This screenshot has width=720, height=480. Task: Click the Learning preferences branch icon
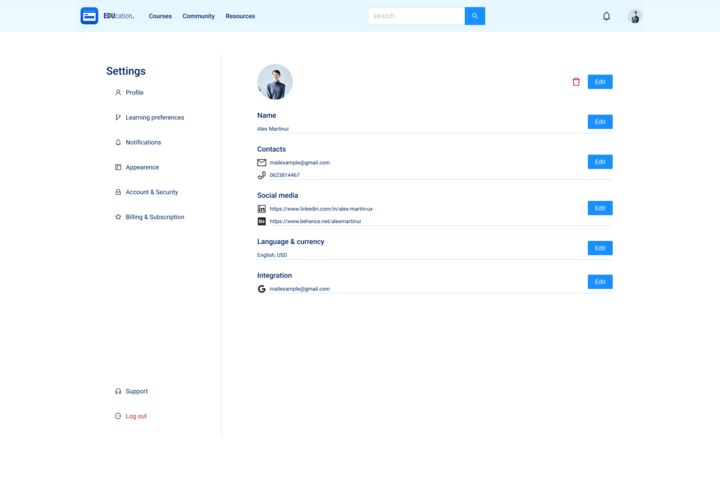pyautogui.click(x=118, y=118)
